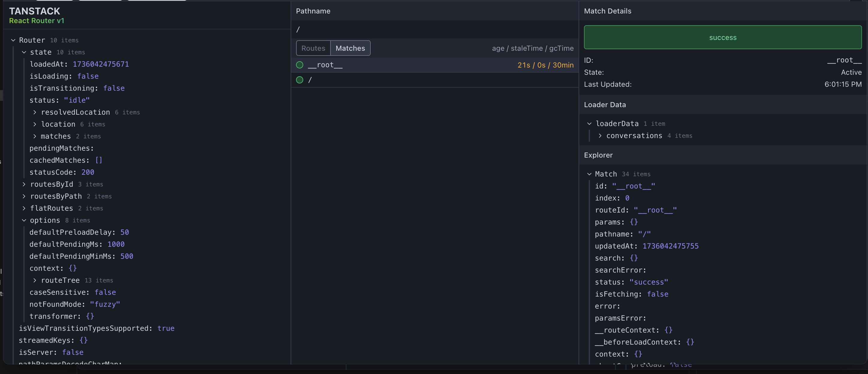Viewport: 868px width, 374px height.
Task: Click the Explorer index: 0 row
Action: [612, 198]
